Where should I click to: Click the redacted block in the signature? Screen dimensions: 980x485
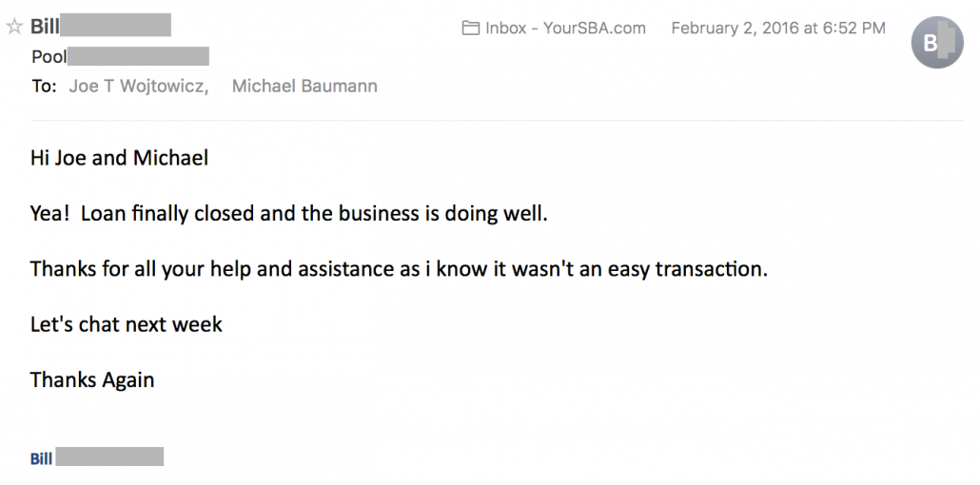(109, 457)
